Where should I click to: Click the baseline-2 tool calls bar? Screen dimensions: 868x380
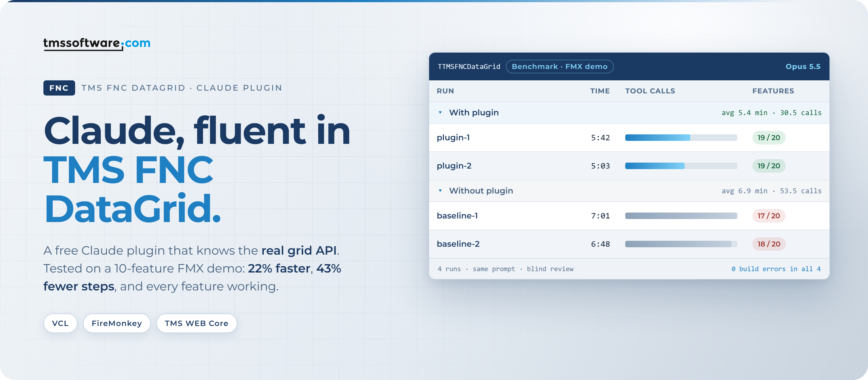[681, 244]
